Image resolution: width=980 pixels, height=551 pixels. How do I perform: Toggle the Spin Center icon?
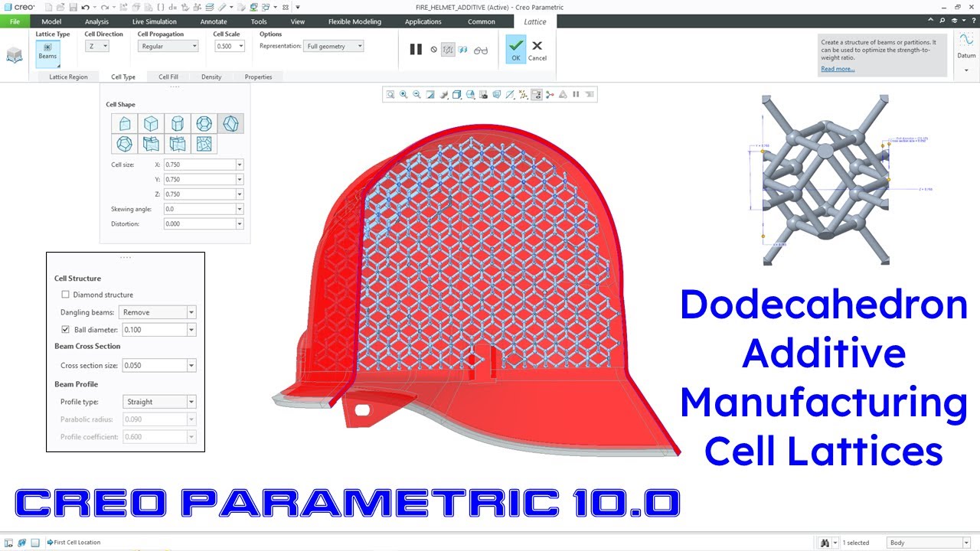pos(550,95)
